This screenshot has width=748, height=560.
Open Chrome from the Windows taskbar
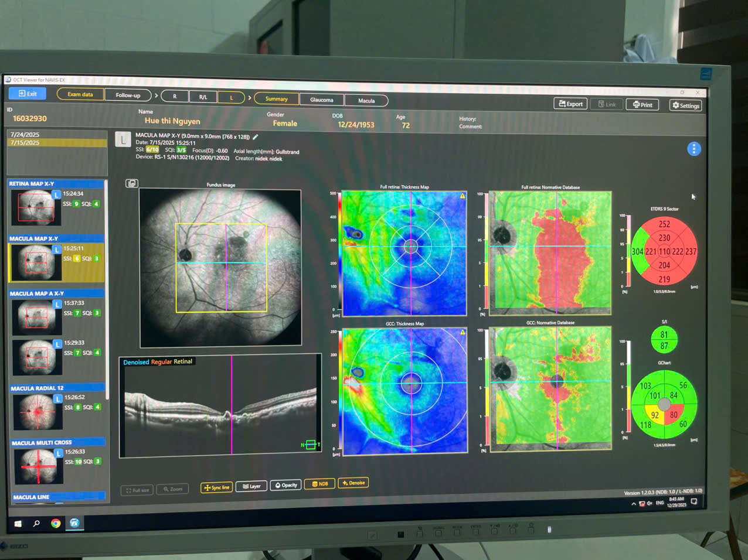click(x=56, y=523)
